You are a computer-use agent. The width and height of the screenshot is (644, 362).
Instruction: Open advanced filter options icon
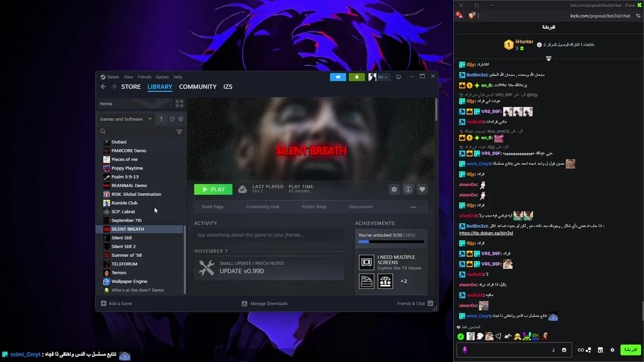179,132
